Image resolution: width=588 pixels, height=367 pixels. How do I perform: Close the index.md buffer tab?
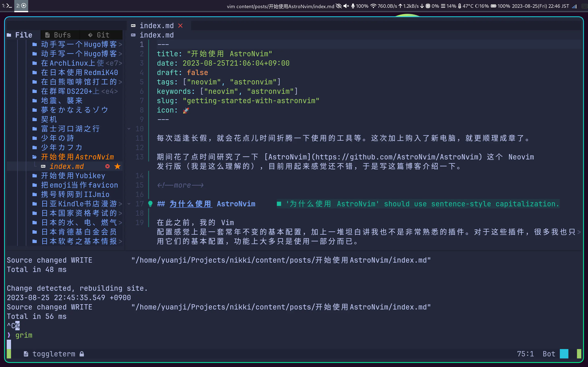point(180,26)
